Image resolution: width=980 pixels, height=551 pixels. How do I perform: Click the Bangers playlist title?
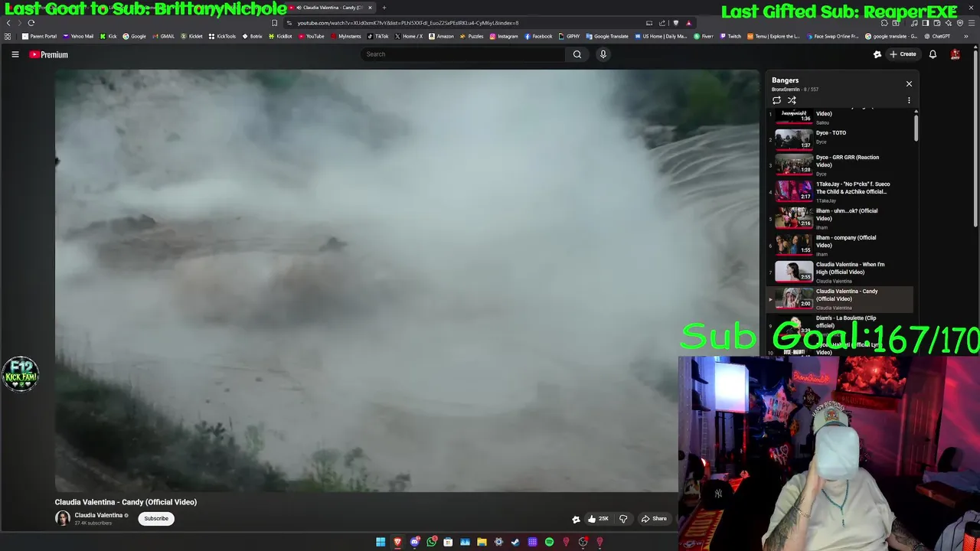point(785,80)
